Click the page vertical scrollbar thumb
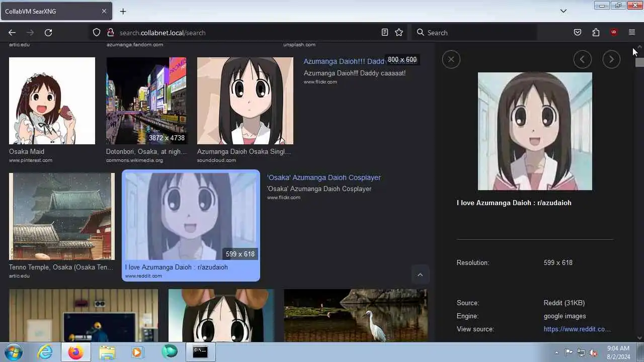Image resolution: width=644 pixels, height=362 pixels. pos(639,62)
